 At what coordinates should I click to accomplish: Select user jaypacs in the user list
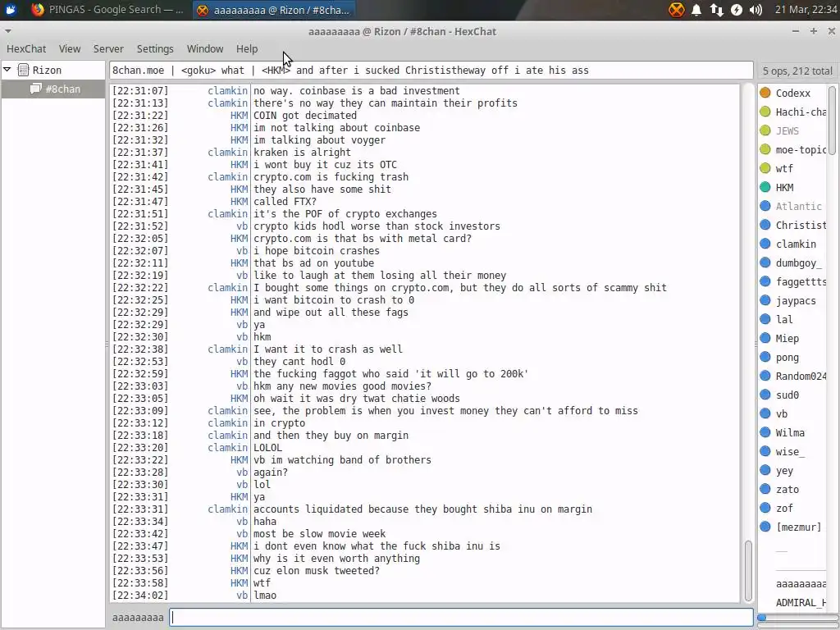click(796, 301)
